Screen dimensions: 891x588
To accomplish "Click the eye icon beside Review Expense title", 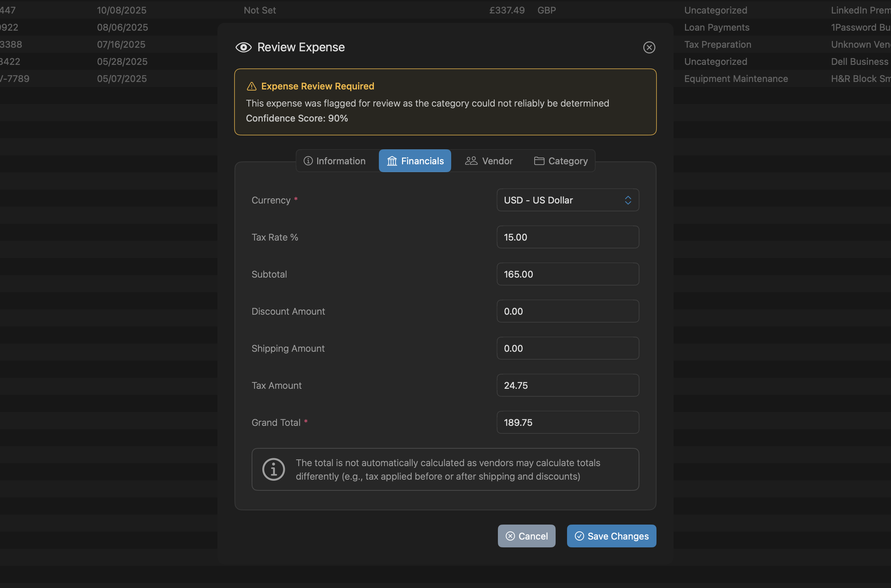I will [x=243, y=47].
